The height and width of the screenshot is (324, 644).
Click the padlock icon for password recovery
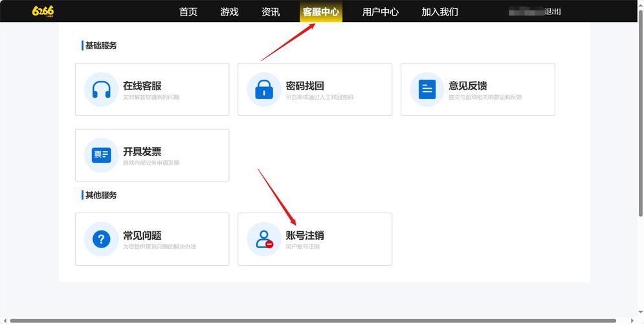263,89
